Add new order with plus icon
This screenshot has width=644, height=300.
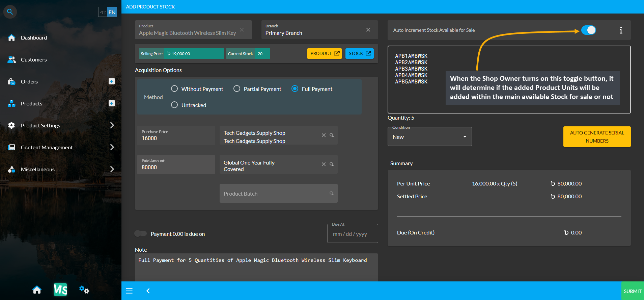pyautogui.click(x=112, y=81)
